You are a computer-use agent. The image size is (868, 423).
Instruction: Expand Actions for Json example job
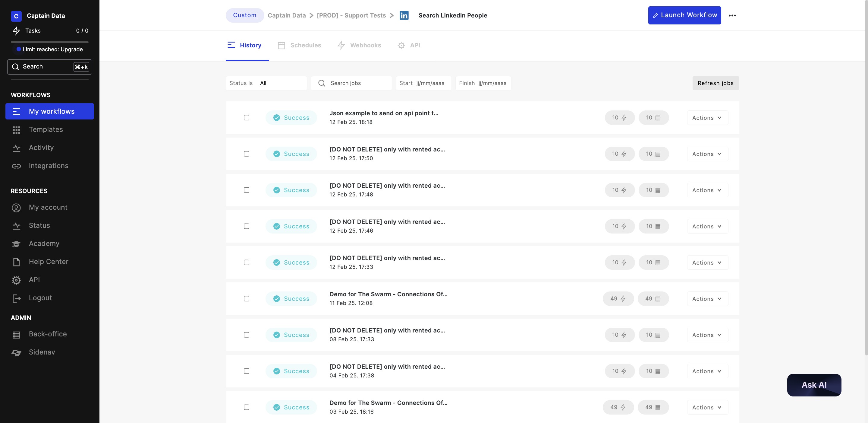pos(707,118)
